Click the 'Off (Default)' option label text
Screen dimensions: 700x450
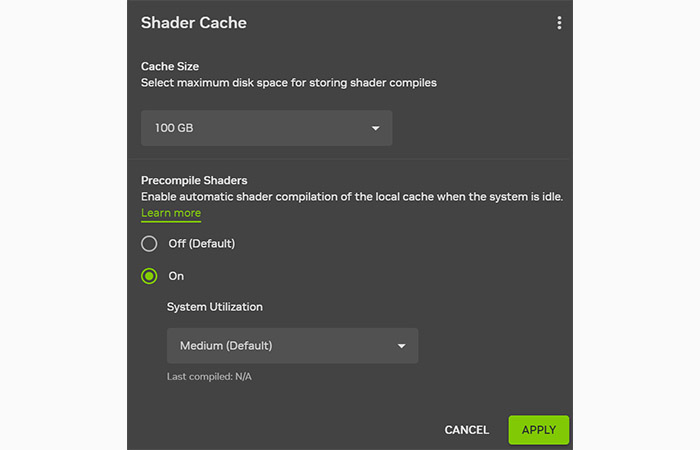(201, 243)
